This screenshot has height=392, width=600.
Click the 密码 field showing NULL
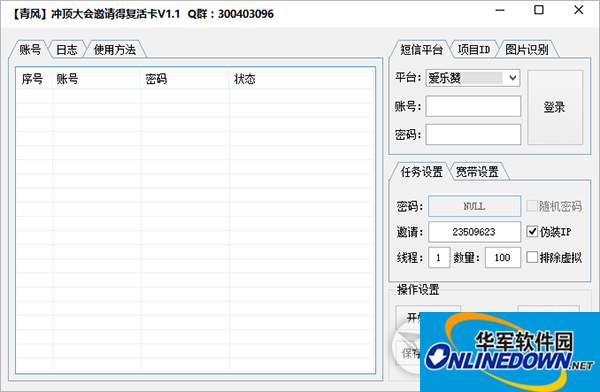pyautogui.click(x=474, y=206)
